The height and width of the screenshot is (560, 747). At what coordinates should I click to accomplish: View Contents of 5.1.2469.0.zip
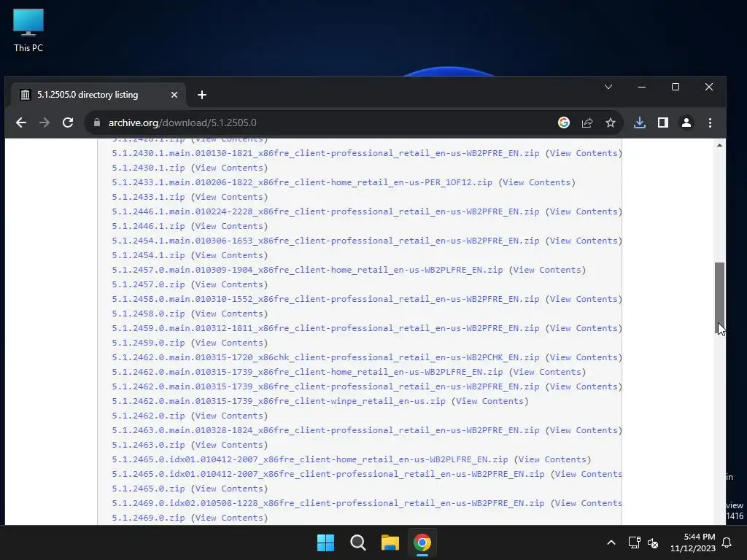point(229,518)
